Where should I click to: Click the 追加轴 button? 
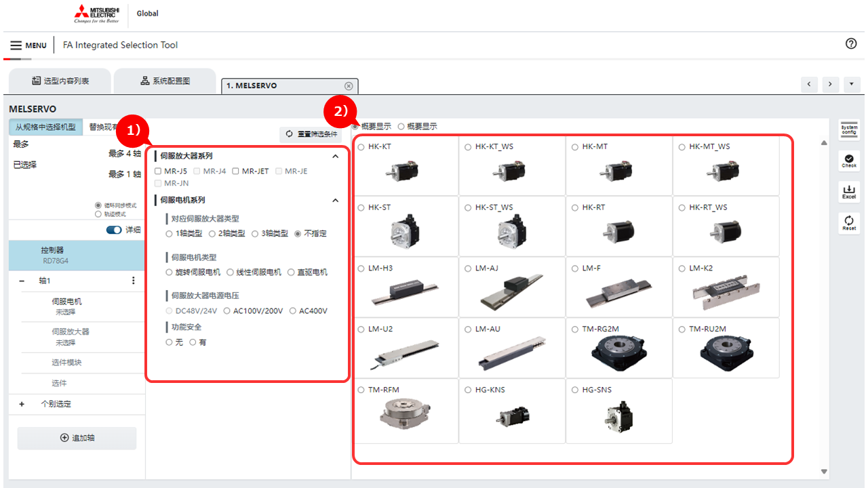point(77,438)
